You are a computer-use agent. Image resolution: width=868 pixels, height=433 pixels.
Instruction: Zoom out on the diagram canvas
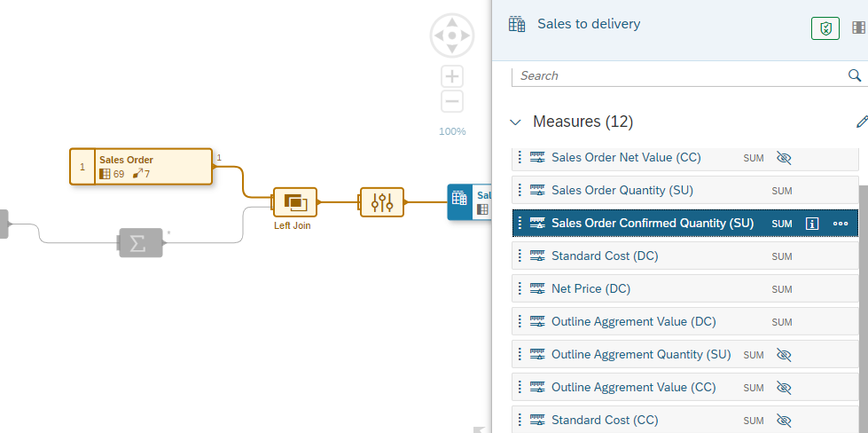coord(452,101)
